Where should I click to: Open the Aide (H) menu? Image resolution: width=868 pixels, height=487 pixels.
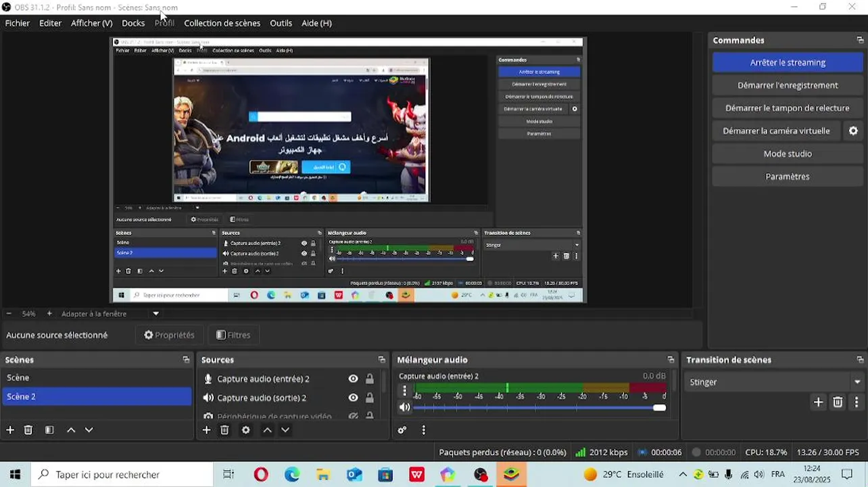[316, 23]
